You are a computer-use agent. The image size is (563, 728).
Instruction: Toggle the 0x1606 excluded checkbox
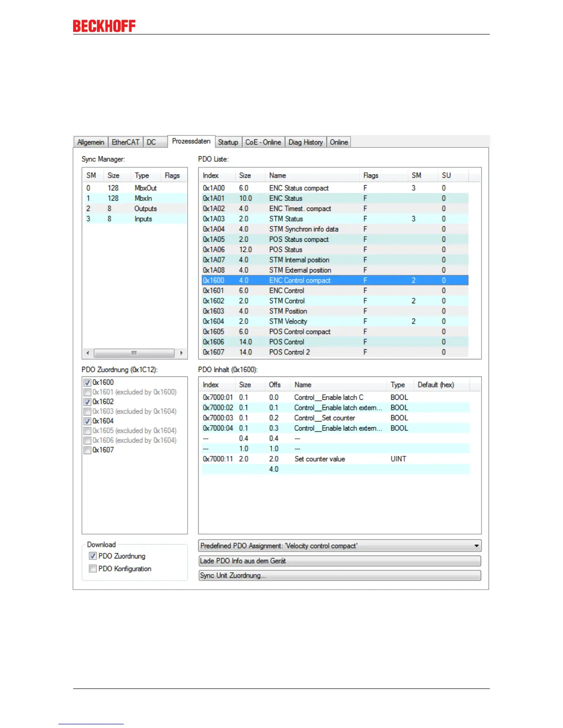pyautogui.click(x=87, y=440)
